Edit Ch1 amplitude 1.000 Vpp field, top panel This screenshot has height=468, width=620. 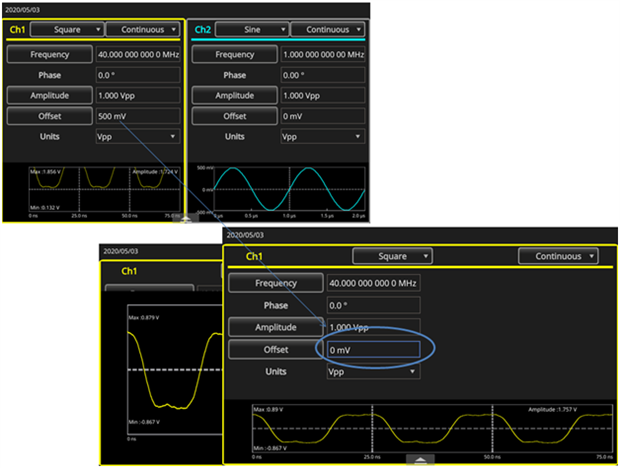pos(138,96)
